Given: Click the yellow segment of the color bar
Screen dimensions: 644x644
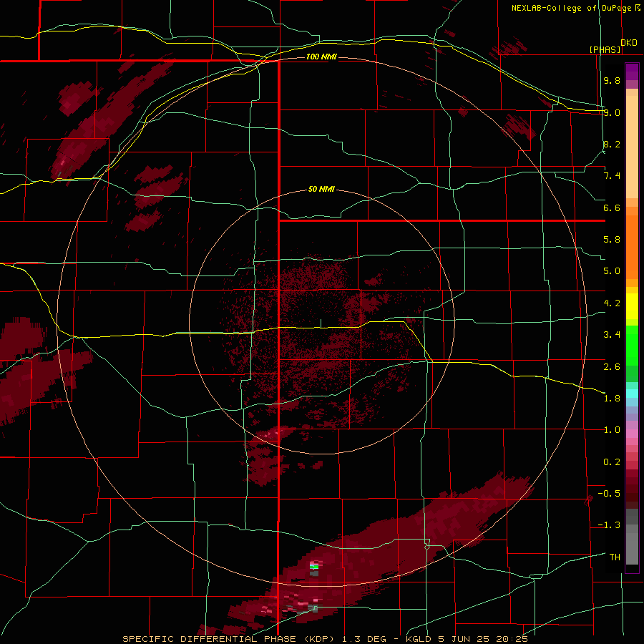Looking at the screenshot, I should [x=632, y=306].
